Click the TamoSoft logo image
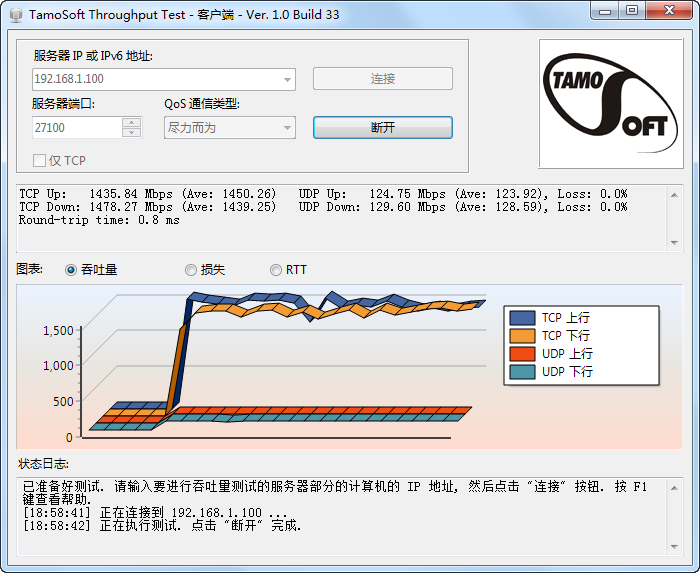The width and height of the screenshot is (700, 573). [611, 104]
